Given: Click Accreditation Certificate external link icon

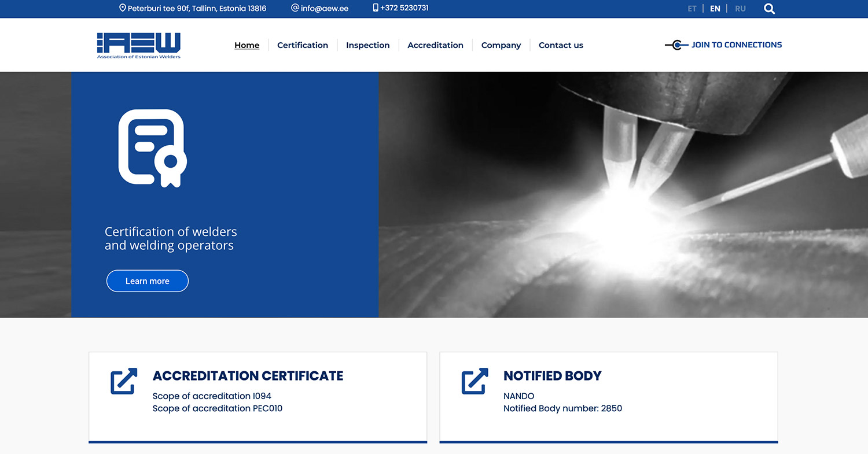Looking at the screenshot, I should pos(124,381).
